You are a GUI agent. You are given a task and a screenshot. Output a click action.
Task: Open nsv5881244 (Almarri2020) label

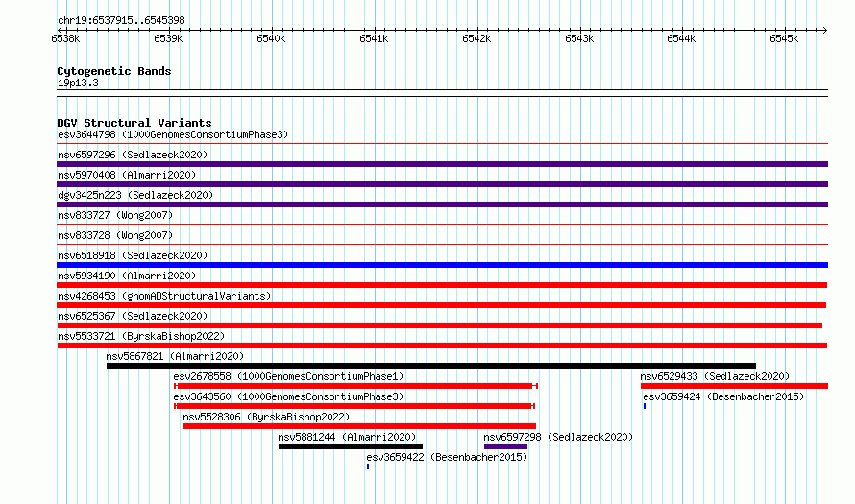(x=347, y=437)
